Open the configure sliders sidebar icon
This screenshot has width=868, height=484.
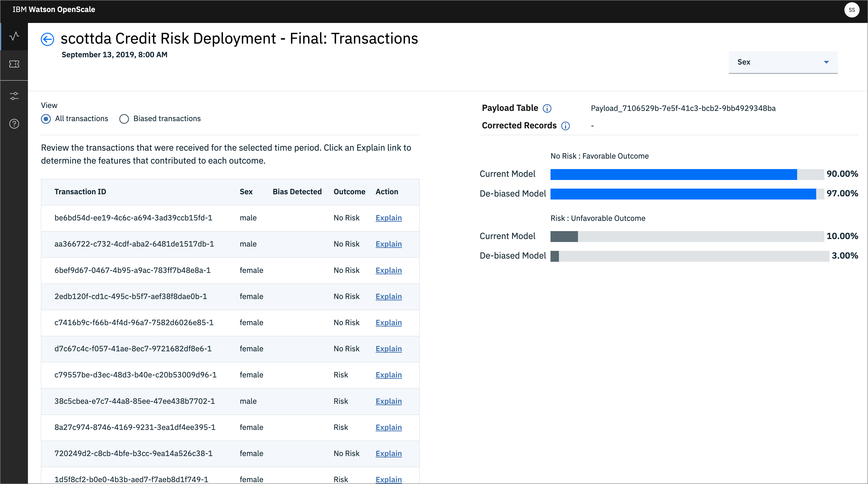click(14, 96)
